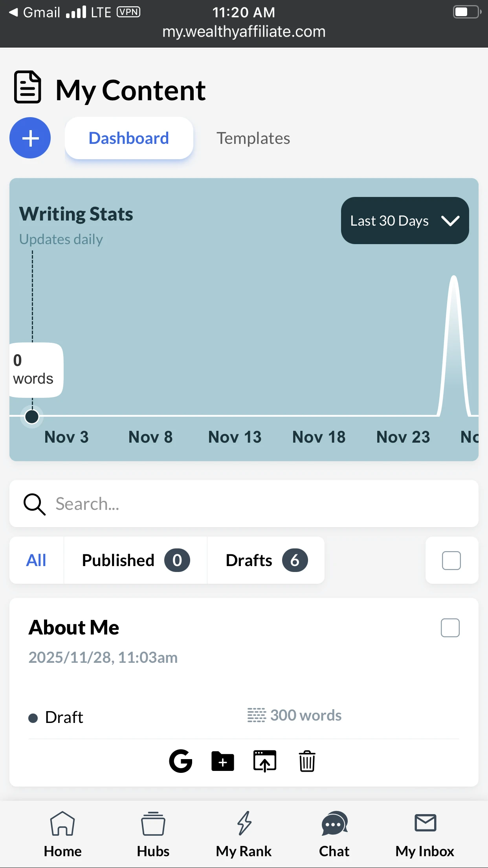The width and height of the screenshot is (488, 868).
Task: Select the Dashboard tab
Action: pos(129,138)
